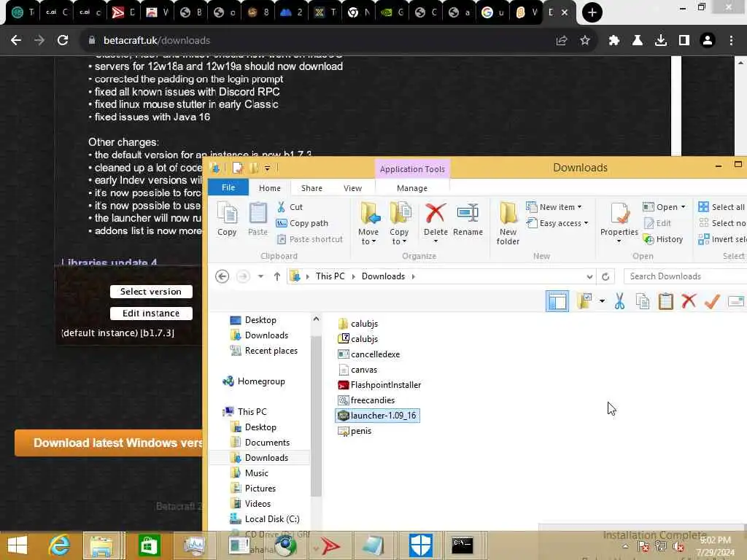
Task: Go back in Explorer navigation
Action: 222,276
